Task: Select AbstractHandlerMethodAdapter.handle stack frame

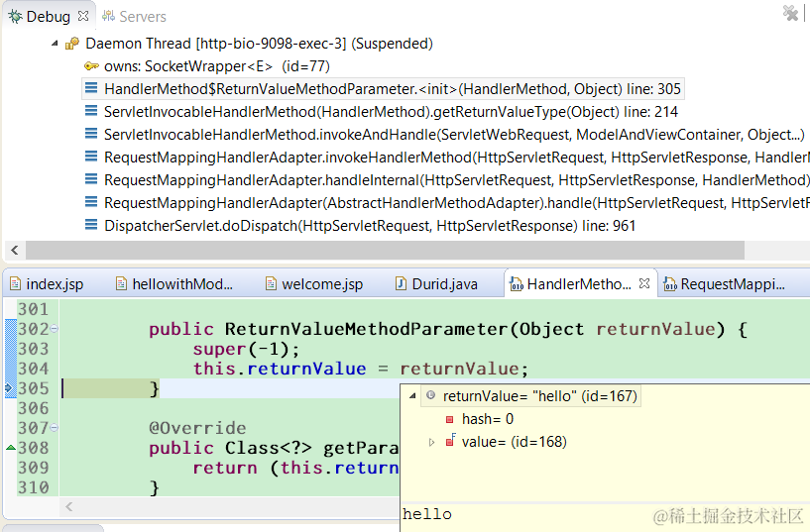Action: (457, 202)
